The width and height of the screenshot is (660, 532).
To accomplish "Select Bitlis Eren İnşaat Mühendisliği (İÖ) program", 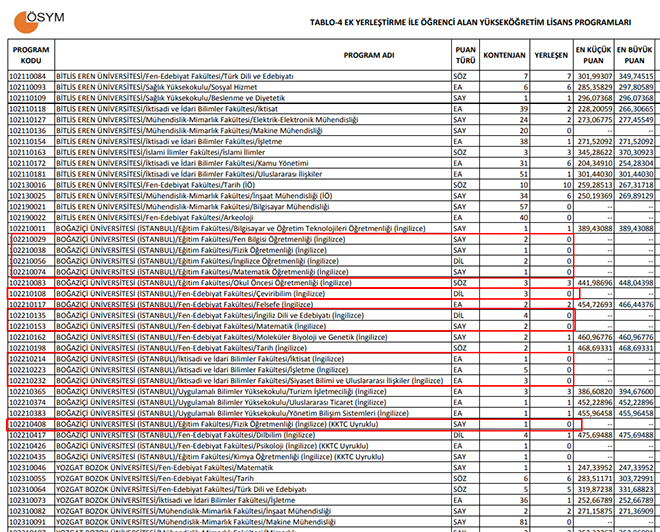I will click(194, 196).
